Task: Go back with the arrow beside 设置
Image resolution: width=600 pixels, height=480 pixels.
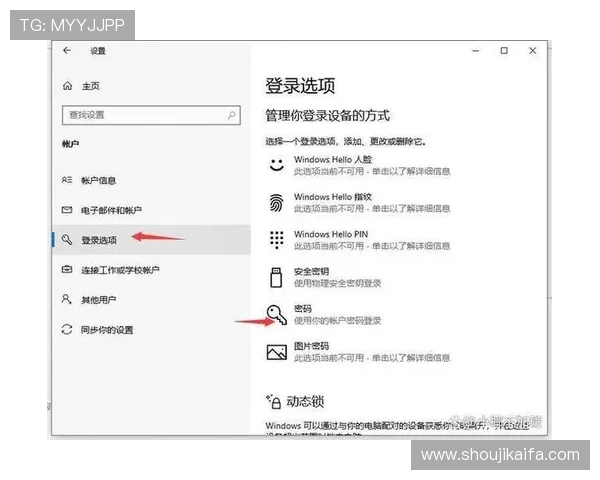Action: 67,50
